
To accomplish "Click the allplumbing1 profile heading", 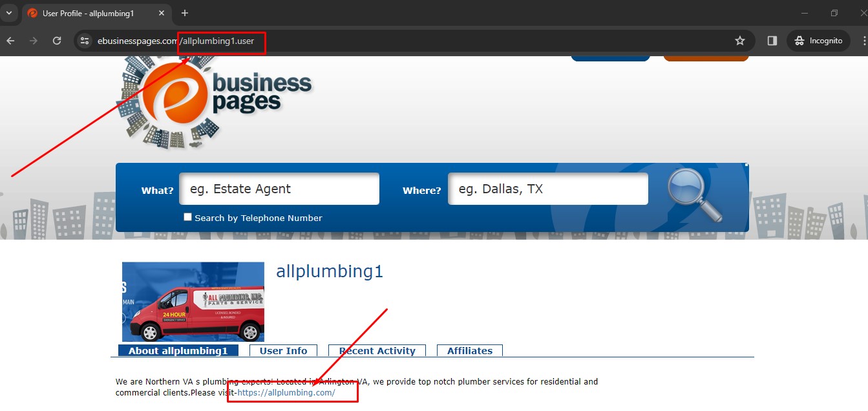I will pos(330,271).
